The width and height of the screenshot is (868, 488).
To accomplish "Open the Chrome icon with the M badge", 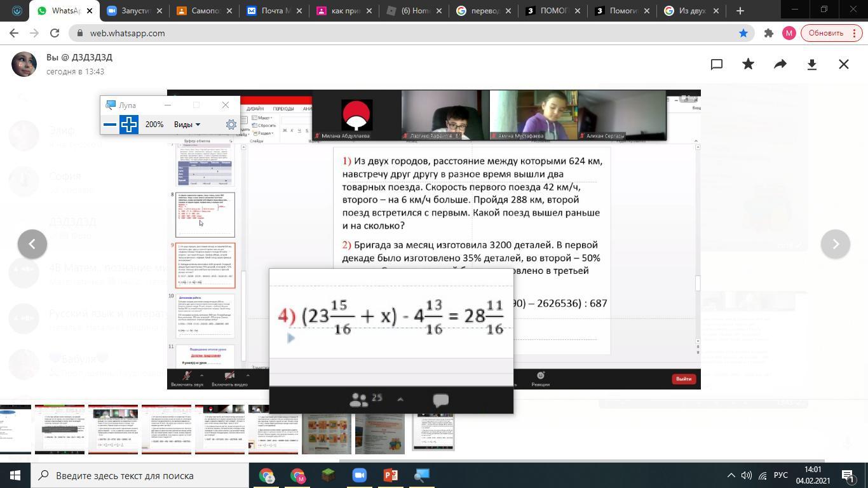I will 297,475.
